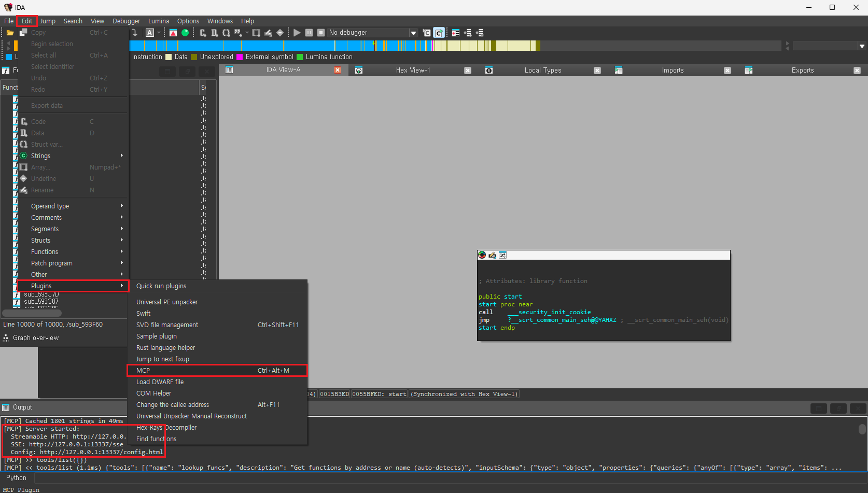Click the second-to-last list toolbar icon
The image size is (868, 493).
[468, 33]
